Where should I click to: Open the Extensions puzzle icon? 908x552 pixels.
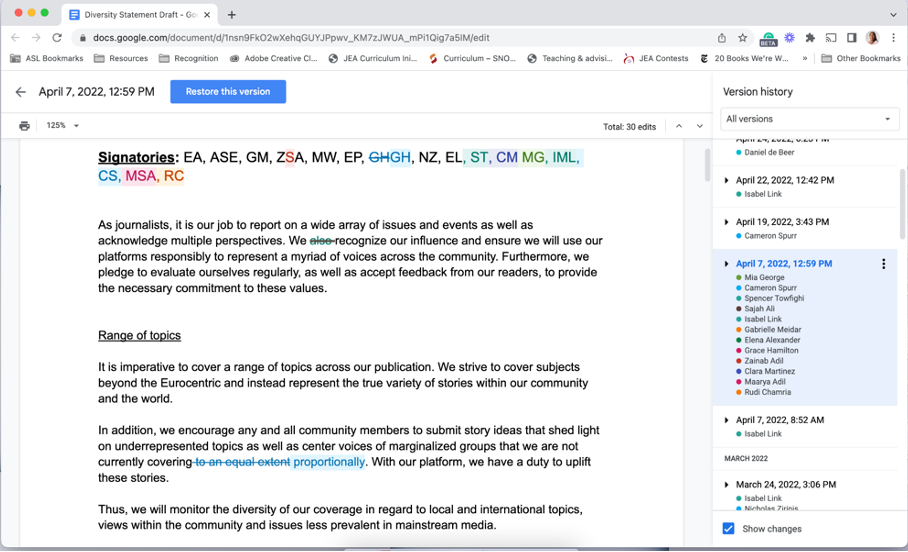click(810, 38)
